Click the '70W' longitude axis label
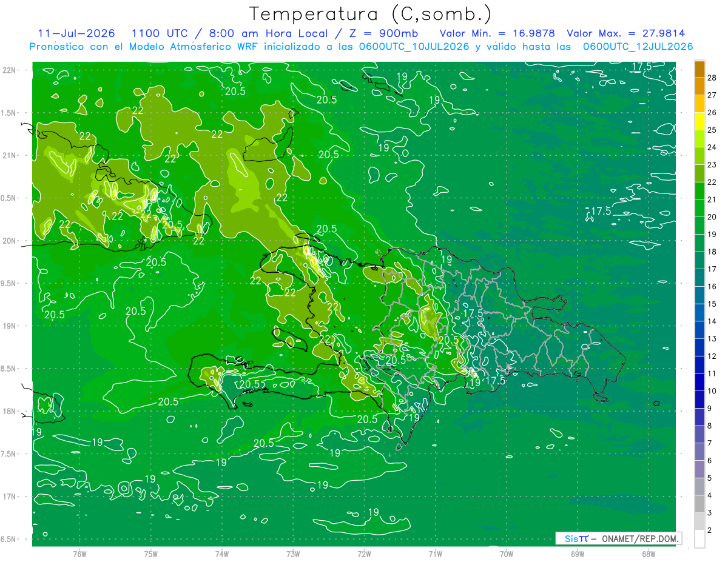The height and width of the screenshot is (562, 728). [x=507, y=554]
